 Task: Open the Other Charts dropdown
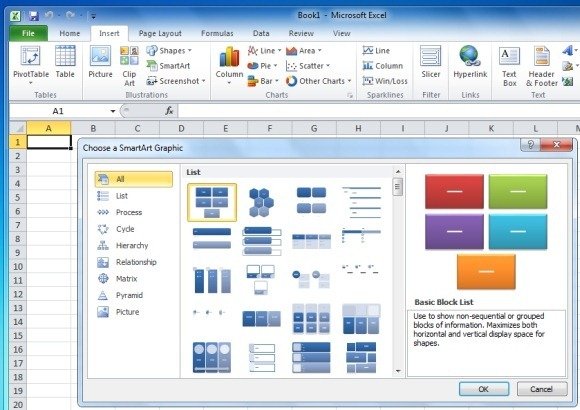click(318, 81)
